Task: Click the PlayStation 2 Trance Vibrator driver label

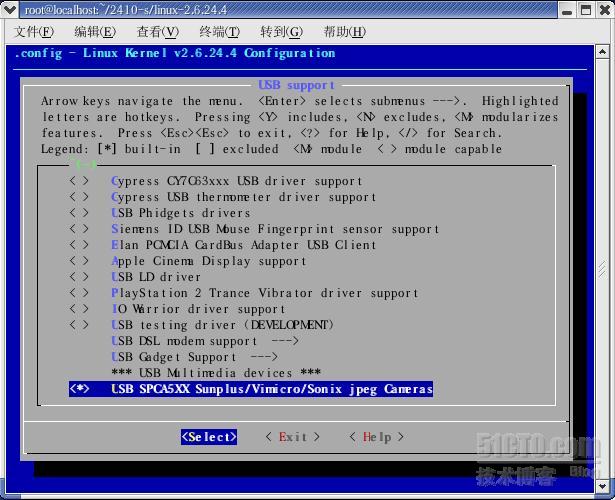Action: tap(265, 293)
